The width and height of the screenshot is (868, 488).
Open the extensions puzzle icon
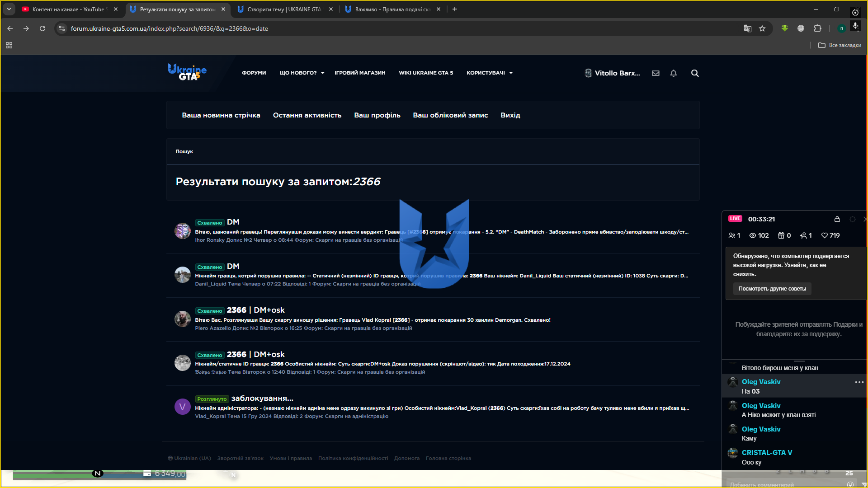point(817,28)
